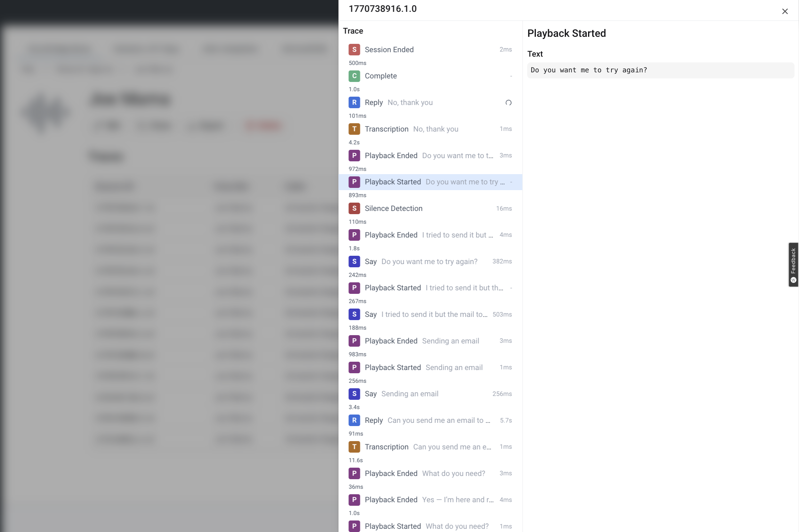The height and width of the screenshot is (532, 799).
Task: Click the Silence Detection S icon
Action: tap(354, 208)
